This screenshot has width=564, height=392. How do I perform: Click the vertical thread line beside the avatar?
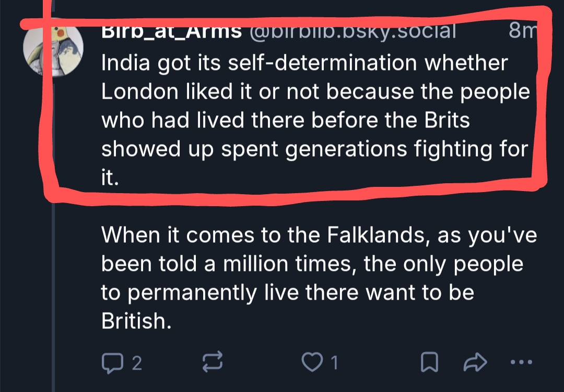click(x=54, y=235)
